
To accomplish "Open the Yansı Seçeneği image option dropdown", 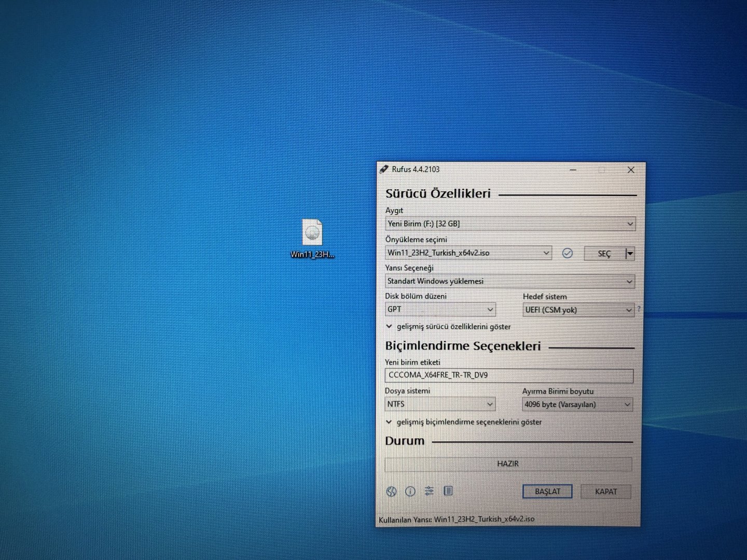I will (x=510, y=281).
